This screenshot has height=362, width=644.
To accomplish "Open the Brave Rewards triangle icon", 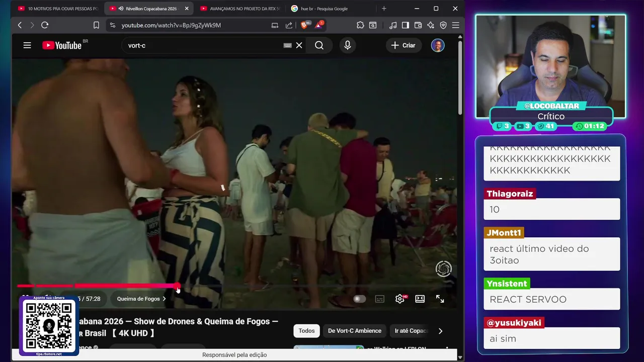I will coord(319,25).
